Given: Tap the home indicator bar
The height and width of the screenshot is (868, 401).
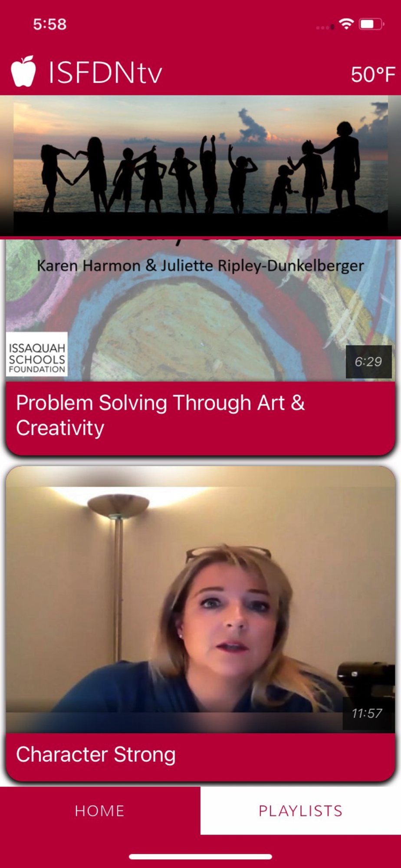Looking at the screenshot, I should pos(200,857).
